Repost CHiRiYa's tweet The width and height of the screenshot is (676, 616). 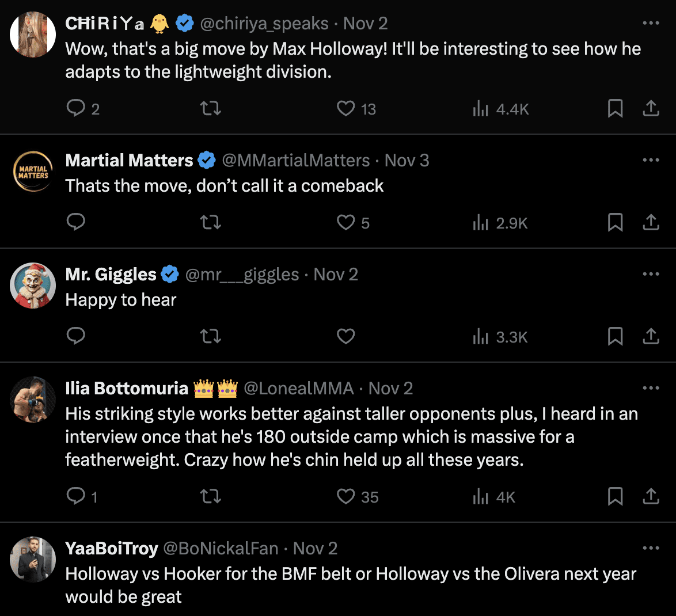211,108
